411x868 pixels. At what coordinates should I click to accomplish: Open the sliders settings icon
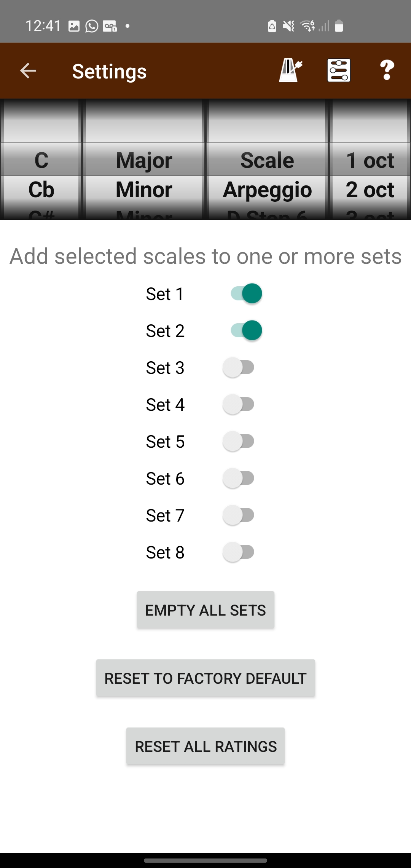click(339, 70)
